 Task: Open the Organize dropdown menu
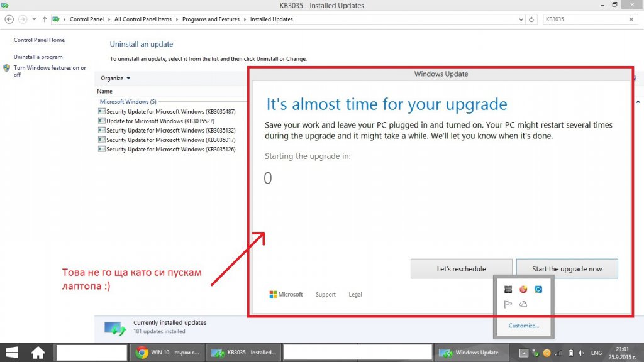pos(116,78)
